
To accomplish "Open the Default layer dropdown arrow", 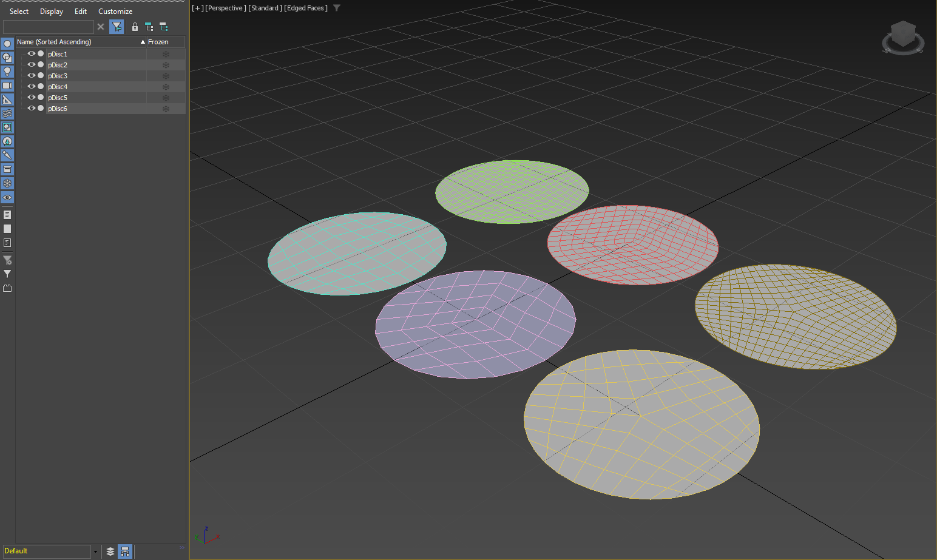I will click(x=95, y=552).
